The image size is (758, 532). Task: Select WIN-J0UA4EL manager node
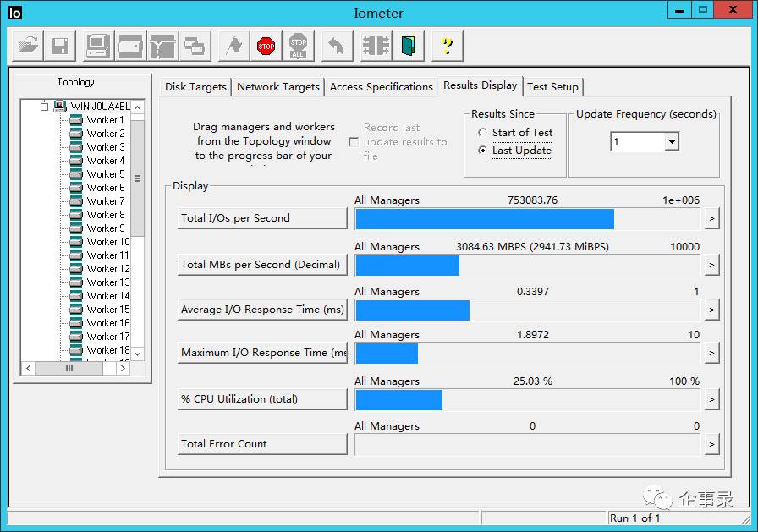click(x=100, y=107)
